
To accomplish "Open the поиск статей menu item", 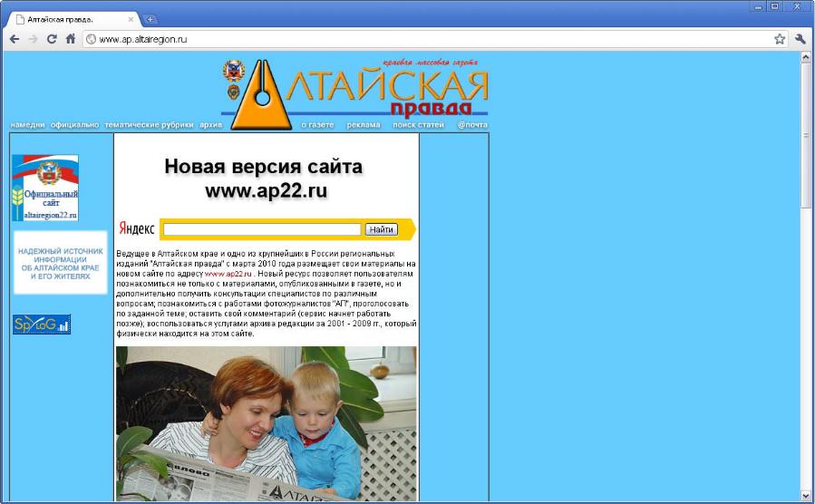I will click(x=419, y=125).
